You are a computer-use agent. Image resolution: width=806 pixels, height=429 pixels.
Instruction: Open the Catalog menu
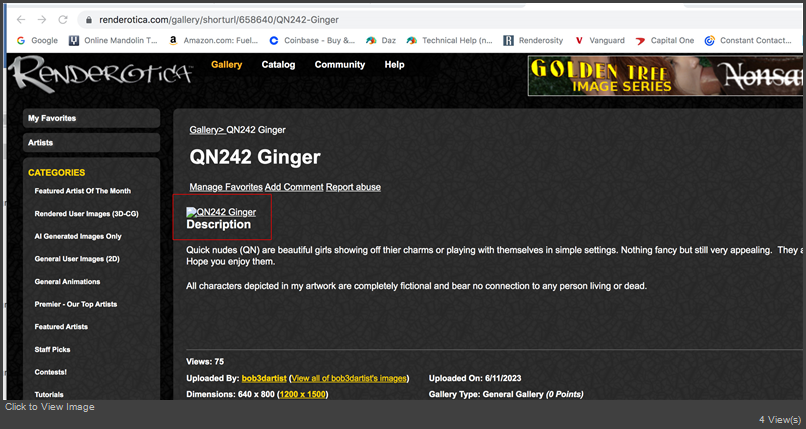pyautogui.click(x=278, y=65)
